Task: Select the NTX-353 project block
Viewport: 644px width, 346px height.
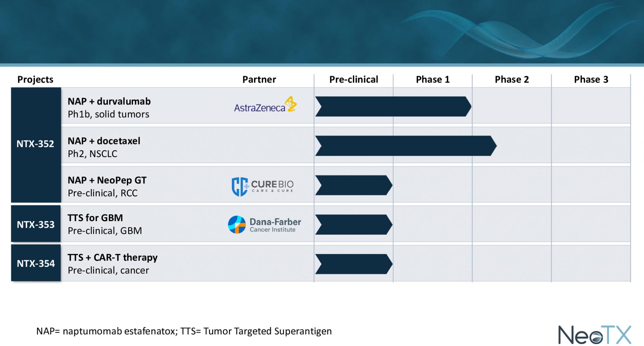Action: click(36, 224)
